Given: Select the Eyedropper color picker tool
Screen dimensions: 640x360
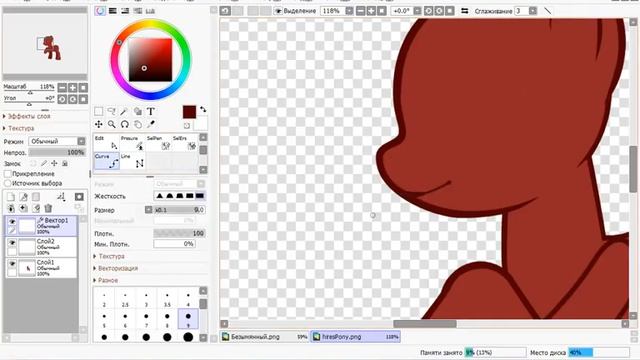Looking at the screenshot, I should 151,124.
